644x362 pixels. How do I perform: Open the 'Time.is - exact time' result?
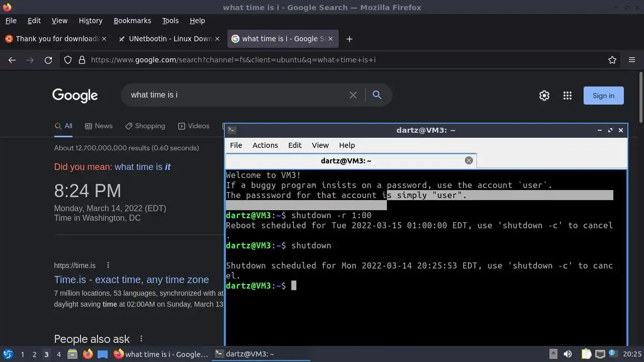pyautogui.click(x=131, y=280)
